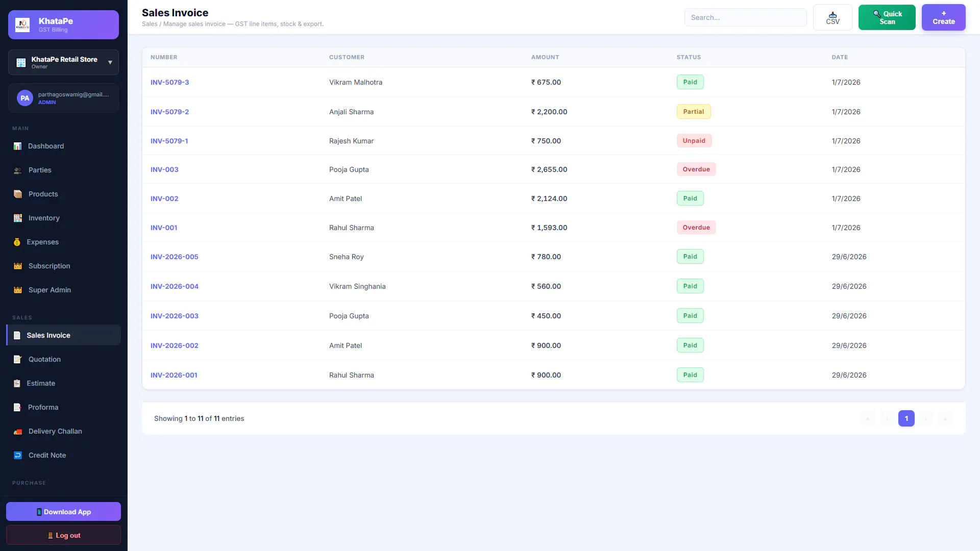Click the Parties people icon
This screenshot has width=980, height=551.
[x=18, y=170]
